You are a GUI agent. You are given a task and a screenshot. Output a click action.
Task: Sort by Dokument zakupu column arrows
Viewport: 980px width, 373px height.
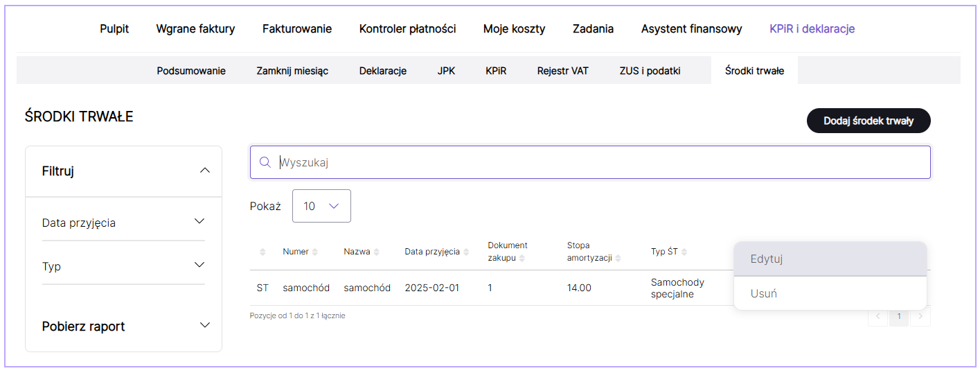pos(522,258)
